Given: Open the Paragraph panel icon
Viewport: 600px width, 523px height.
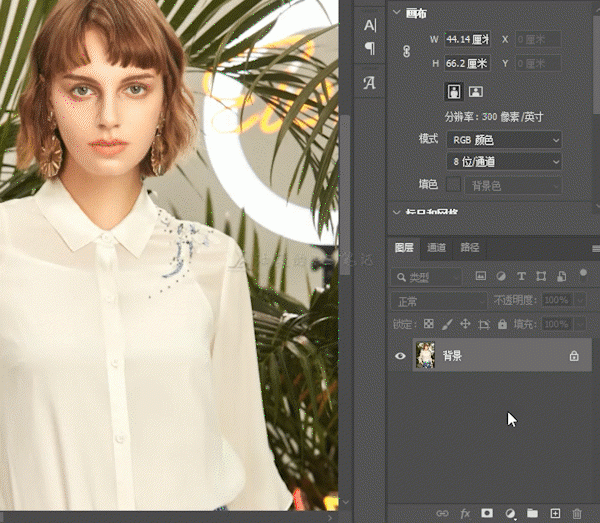Looking at the screenshot, I should (370, 49).
